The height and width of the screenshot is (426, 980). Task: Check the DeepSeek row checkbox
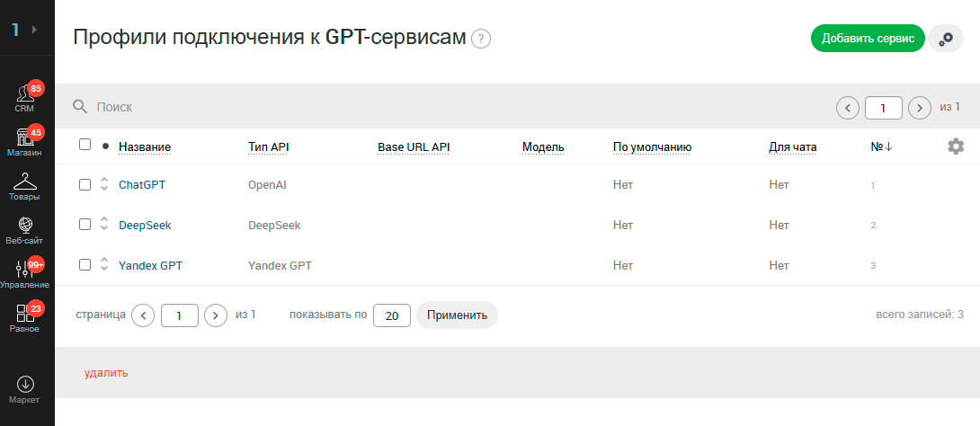(85, 225)
